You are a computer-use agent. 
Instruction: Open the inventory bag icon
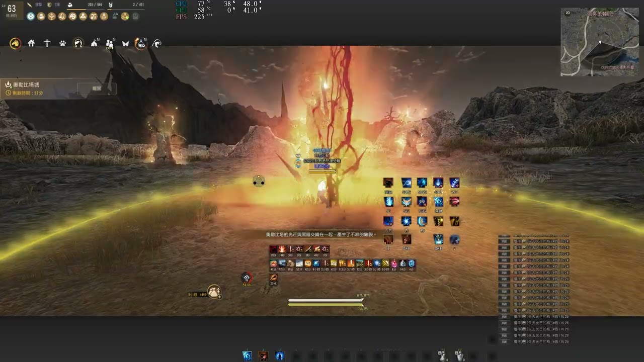click(214, 292)
